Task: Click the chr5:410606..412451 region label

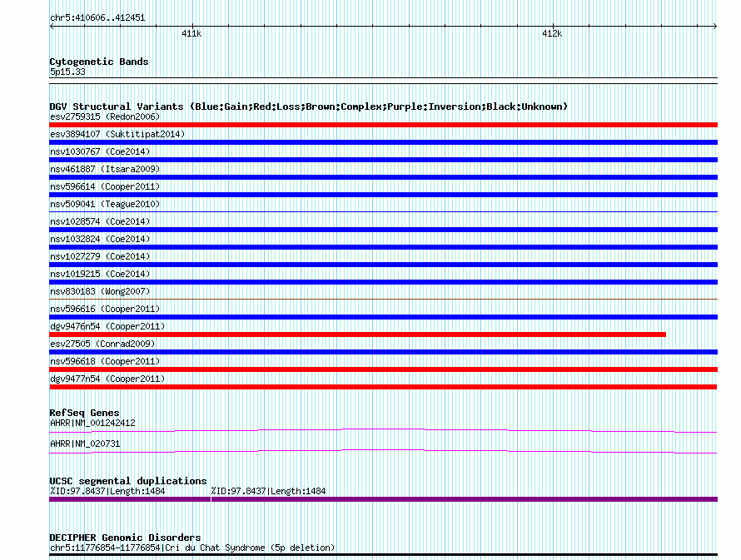Action: coord(97,18)
